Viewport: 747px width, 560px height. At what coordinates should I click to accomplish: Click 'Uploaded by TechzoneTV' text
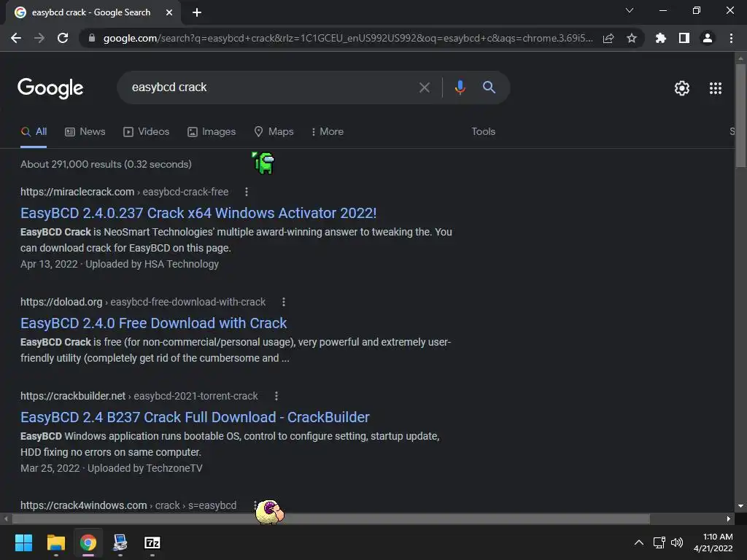click(145, 468)
